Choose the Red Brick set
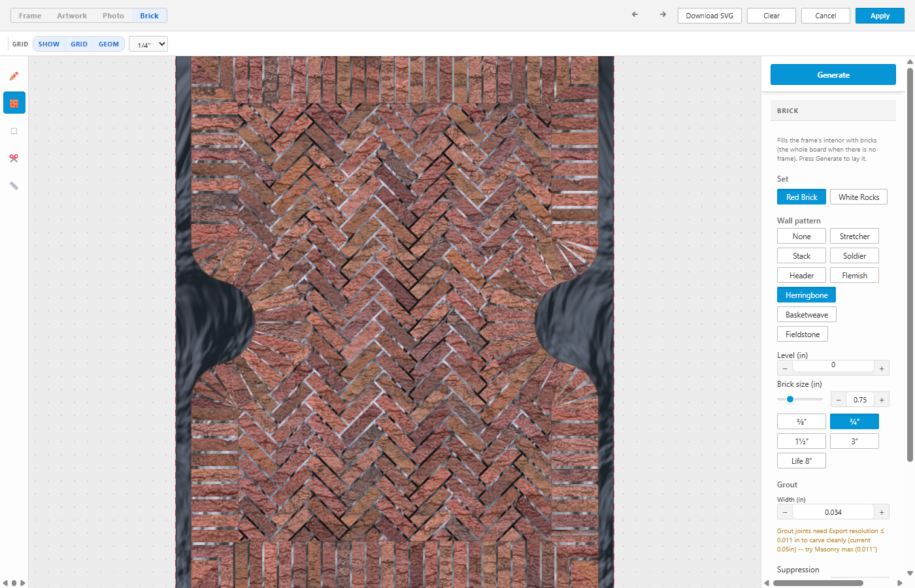This screenshot has width=915, height=588. coord(801,197)
